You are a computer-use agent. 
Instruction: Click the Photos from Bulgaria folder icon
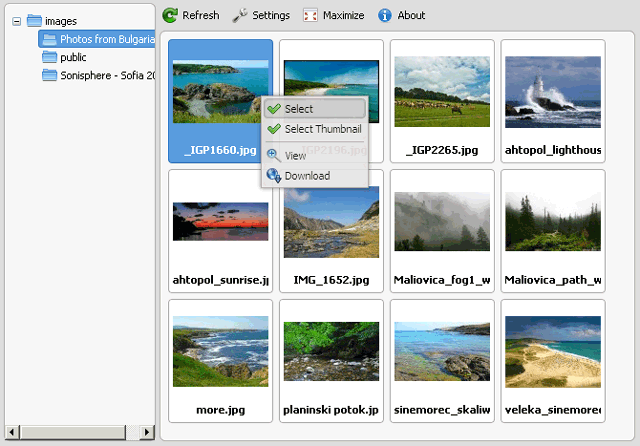(x=49, y=39)
